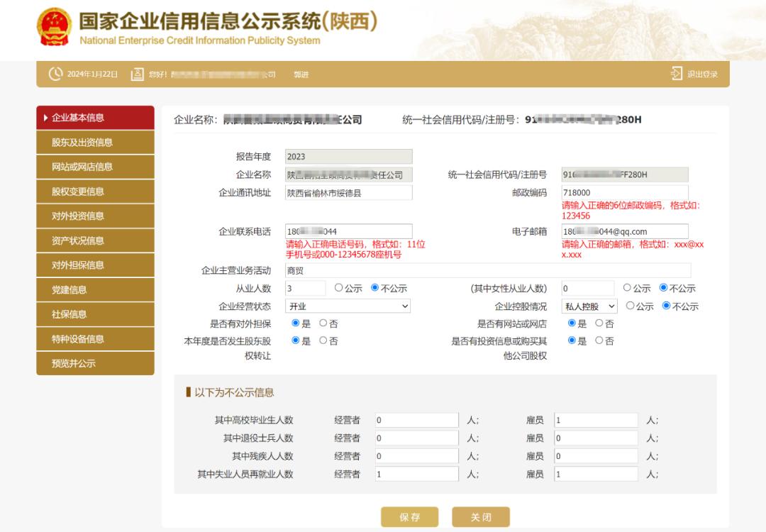Open 股东及出资信息 in sidebar
Viewport: 766px width, 532px height.
point(95,143)
